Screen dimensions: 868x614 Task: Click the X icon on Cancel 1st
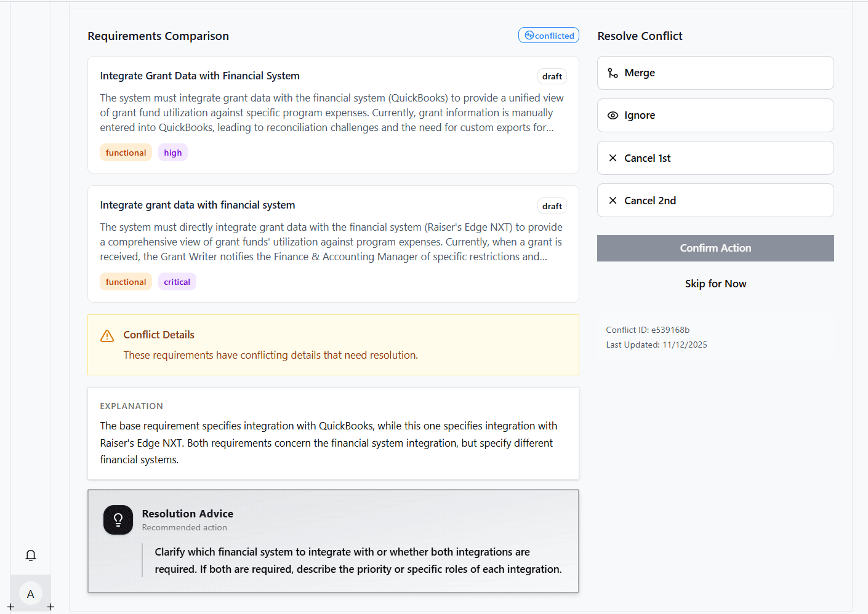click(x=613, y=157)
